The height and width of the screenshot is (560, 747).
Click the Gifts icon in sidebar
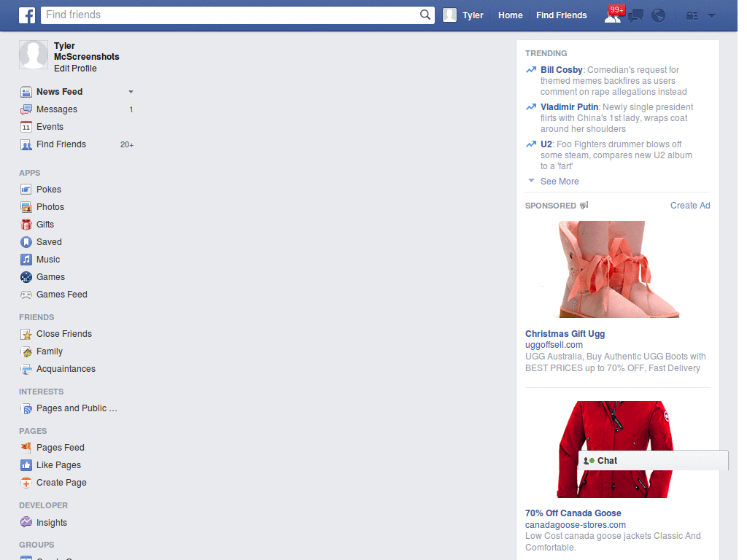(26, 225)
